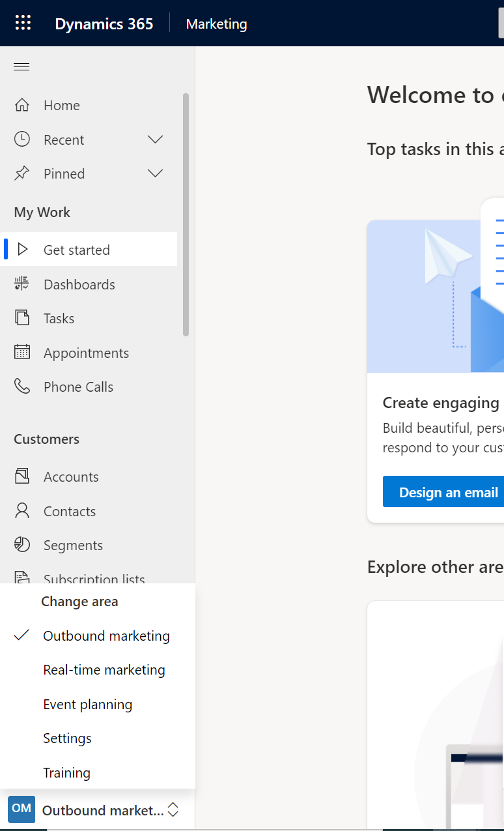This screenshot has height=831, width=504.
Task: Click the Appointments calendar icon
Action: pyautogui.click(x=22, y=353)
